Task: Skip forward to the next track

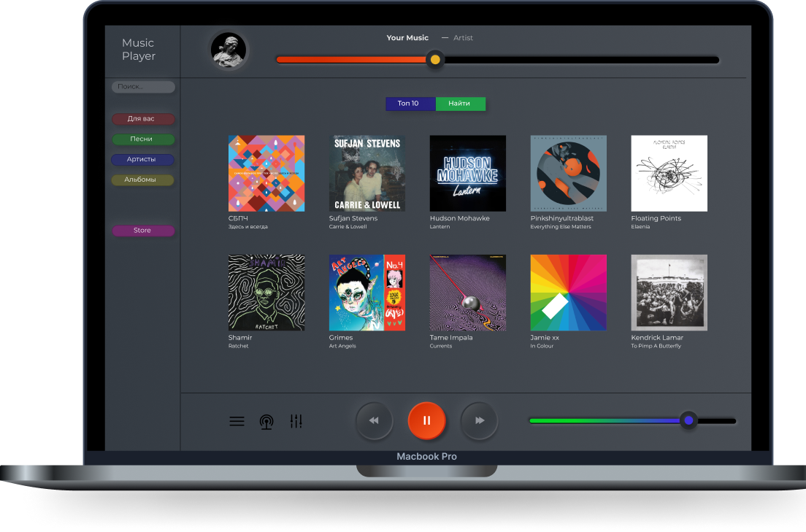Action: (480, 421)
